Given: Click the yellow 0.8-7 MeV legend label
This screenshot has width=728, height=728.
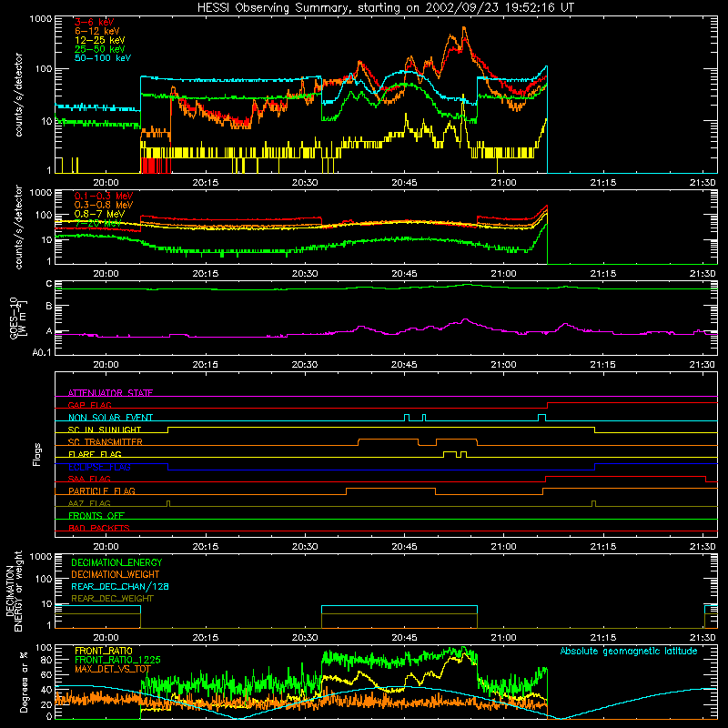Looking at the screenshot, I should point(99,214).
